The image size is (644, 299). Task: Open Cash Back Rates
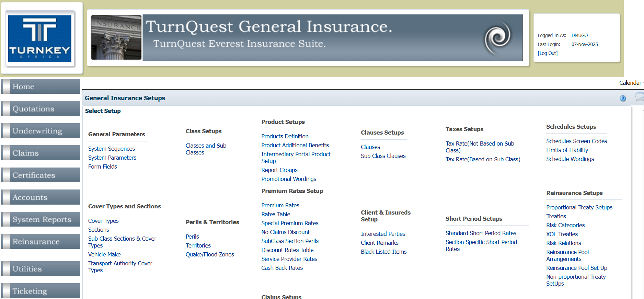click(x=282, y=268)
